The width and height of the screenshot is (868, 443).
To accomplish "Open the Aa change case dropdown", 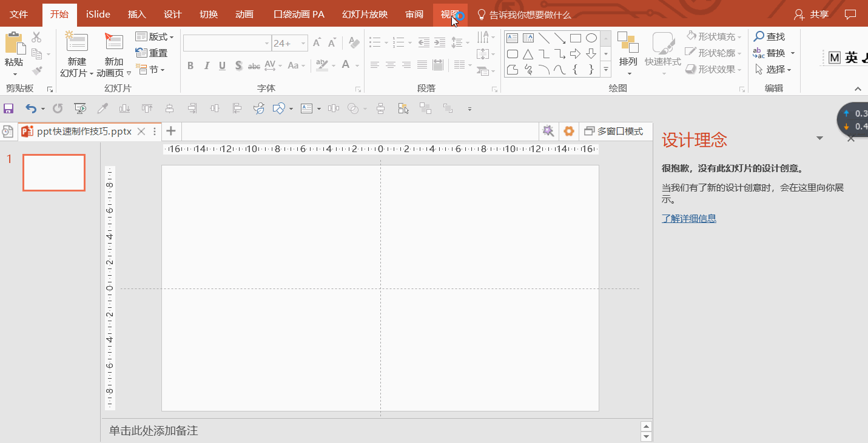I will point(296,65).
